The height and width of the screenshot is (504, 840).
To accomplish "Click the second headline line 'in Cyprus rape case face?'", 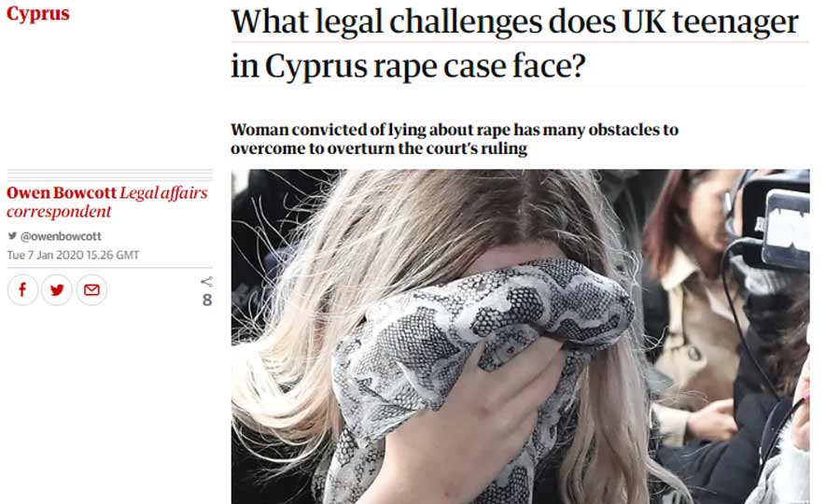I will pos(408,66).
